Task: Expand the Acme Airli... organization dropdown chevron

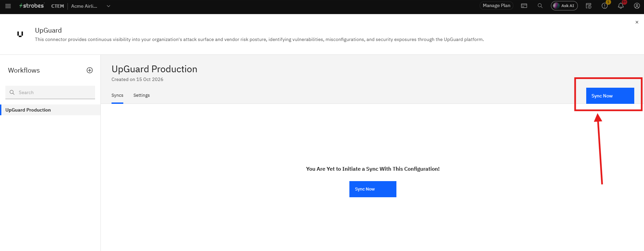Action: coord(109,6)
